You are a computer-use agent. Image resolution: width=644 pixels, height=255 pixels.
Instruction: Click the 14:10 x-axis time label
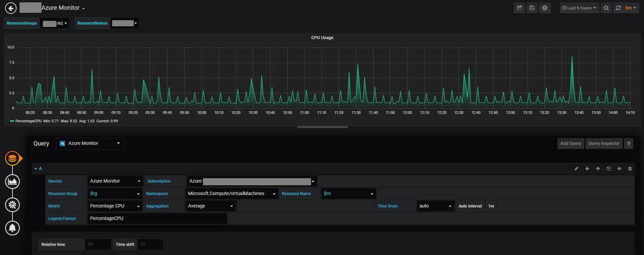click(630, 112)
